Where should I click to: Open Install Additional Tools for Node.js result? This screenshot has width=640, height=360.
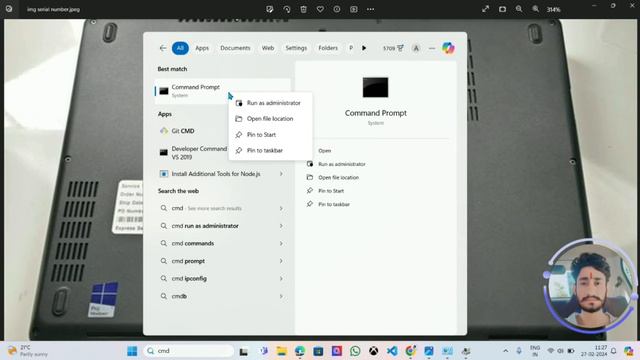[x=215, y=174]
